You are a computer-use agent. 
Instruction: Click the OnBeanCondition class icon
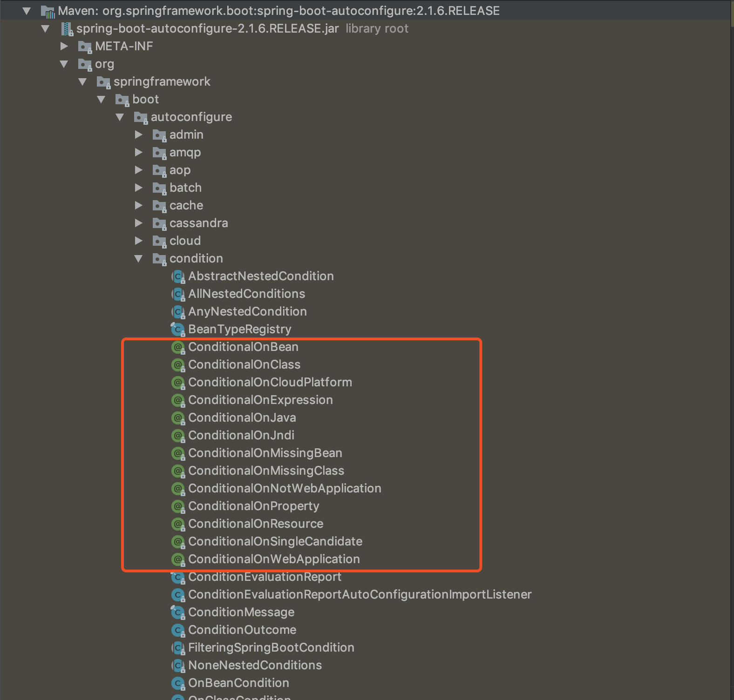pos(178,684)
